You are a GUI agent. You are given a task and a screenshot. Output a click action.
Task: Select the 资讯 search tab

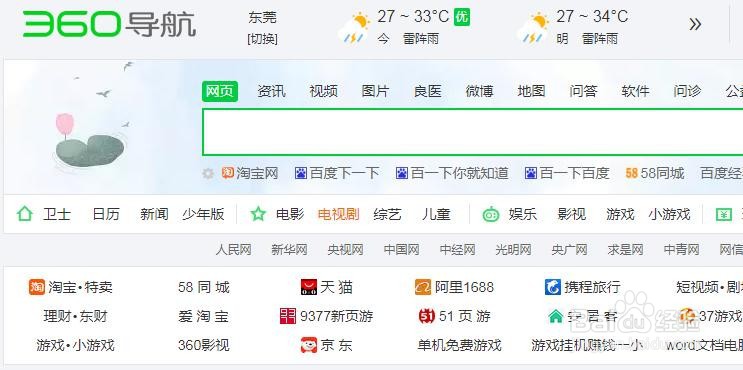click(x=272, y=91)
